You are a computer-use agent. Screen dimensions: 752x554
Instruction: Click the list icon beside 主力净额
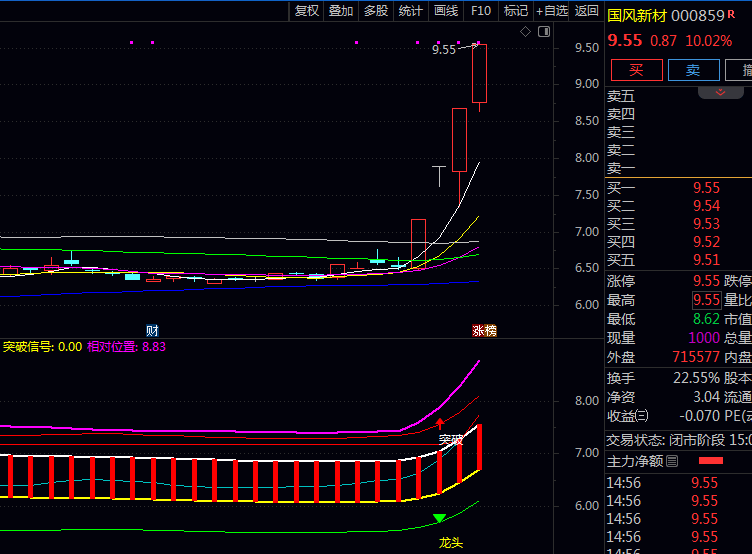pos(672,461)
